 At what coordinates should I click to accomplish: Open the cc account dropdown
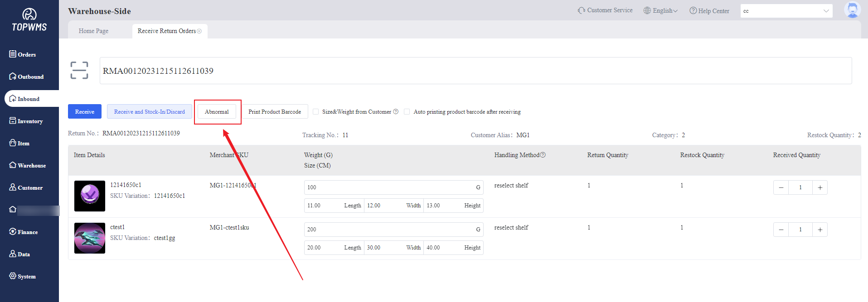[786, 11]
